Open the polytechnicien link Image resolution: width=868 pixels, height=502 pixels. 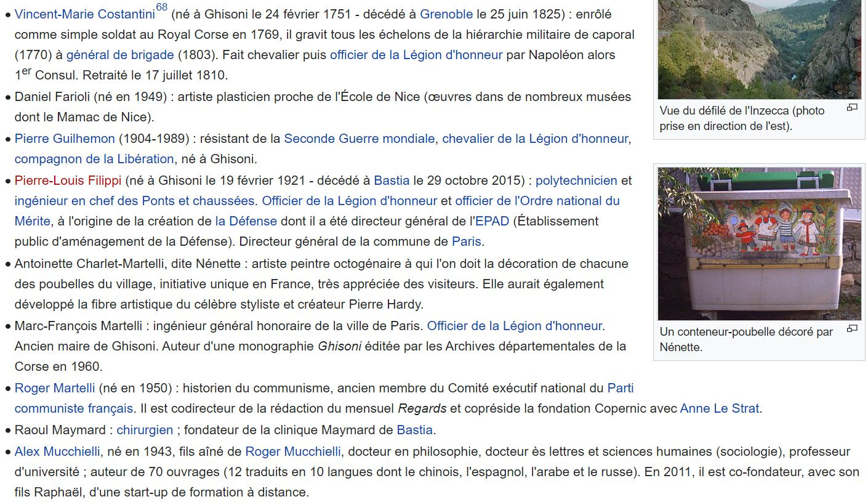point(576,180)
